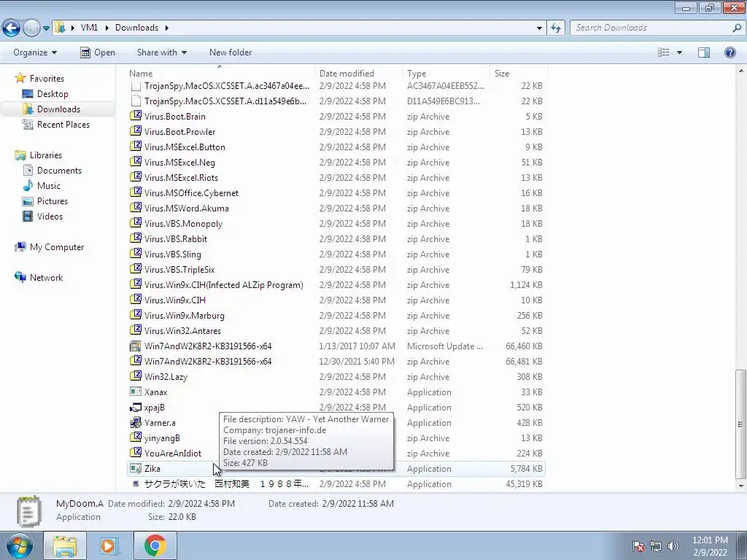This screenshot has height=560, width=747.
Task: Select the Virus.Boot.Brain zip icon
Action: 136,116
